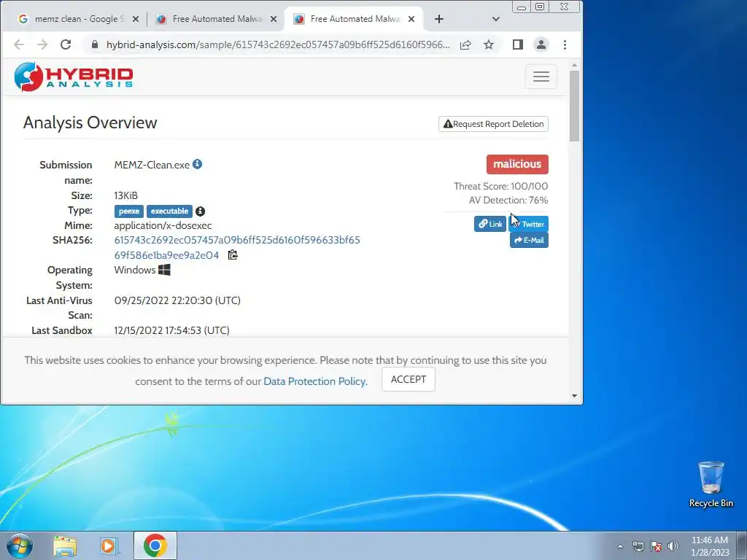Click the MEMZ-Clean.exe submission name
Viewport: 747px width, 560px height.
pos(152,165)
